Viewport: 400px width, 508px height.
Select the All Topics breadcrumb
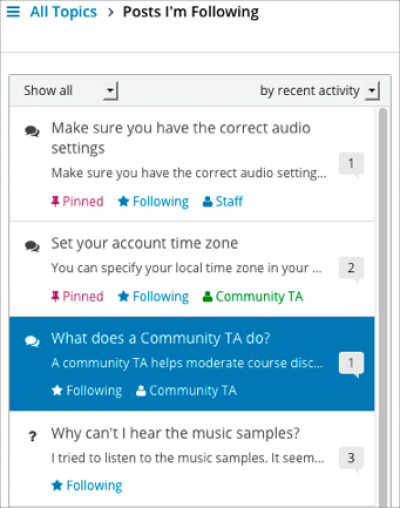tap(63, 12)
